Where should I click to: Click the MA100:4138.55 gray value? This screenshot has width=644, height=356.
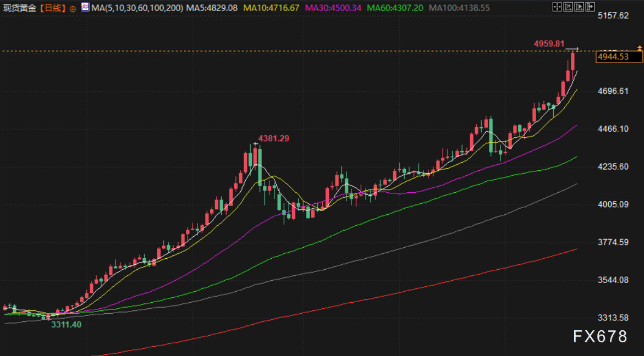click(458, 7)
